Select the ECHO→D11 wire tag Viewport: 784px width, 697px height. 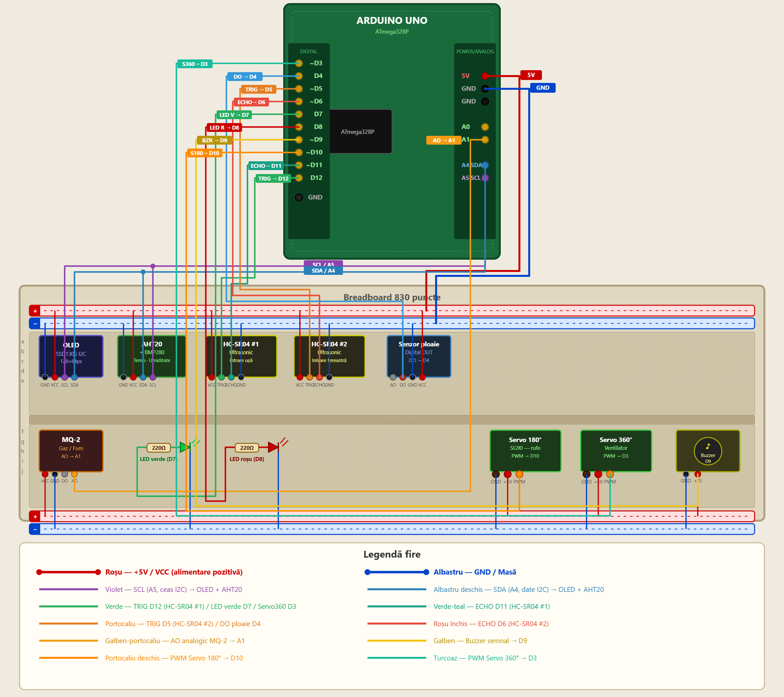pyautogui.click(x=266, y=166)
